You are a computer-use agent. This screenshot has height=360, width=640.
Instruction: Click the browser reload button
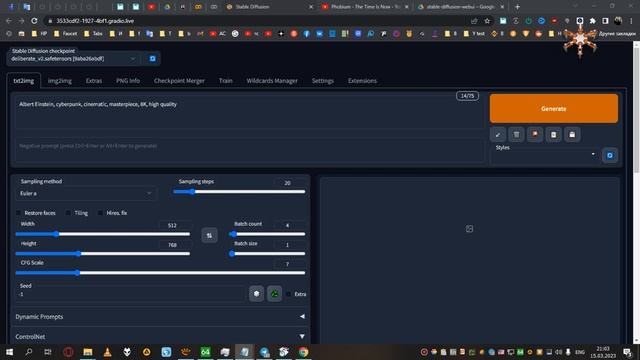pyautogui.click(x=34, y=21)
